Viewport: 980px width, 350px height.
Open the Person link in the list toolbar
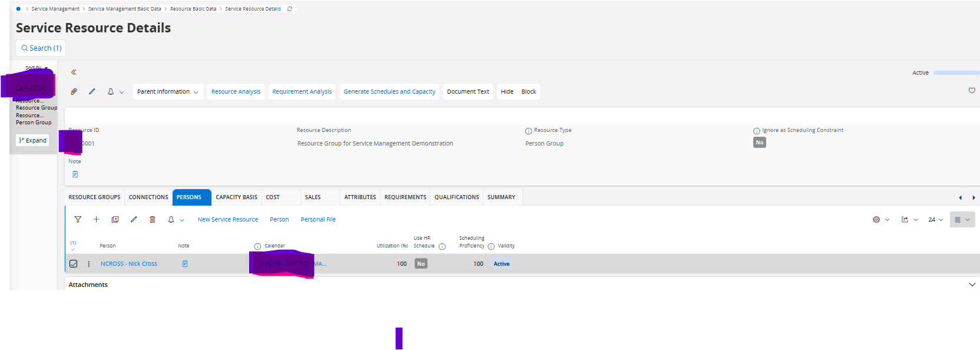[279, 220]
